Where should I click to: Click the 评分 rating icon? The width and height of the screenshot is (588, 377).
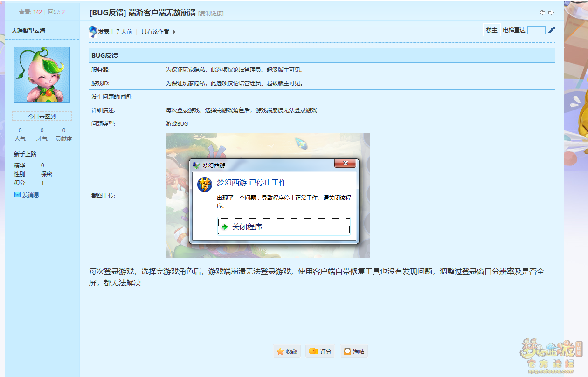314,351
